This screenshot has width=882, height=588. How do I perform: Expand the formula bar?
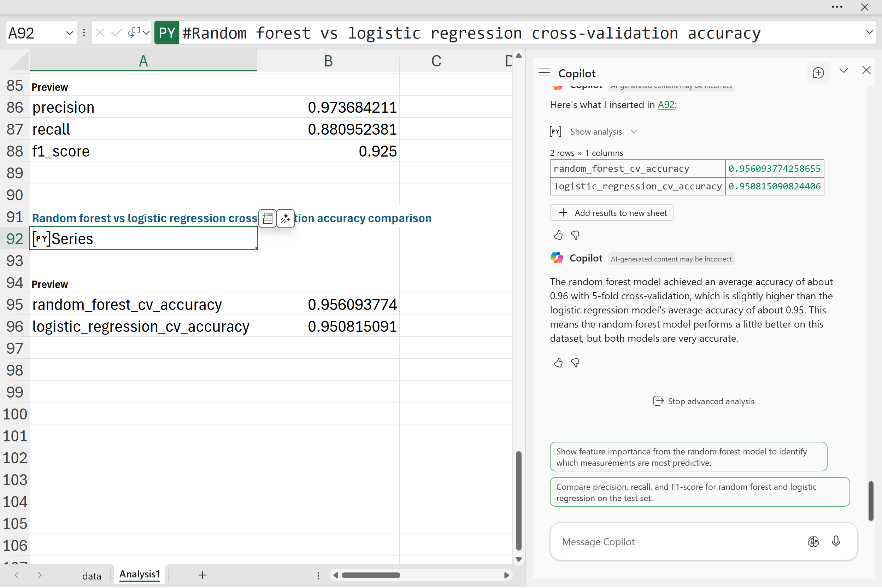click(869, 32)
